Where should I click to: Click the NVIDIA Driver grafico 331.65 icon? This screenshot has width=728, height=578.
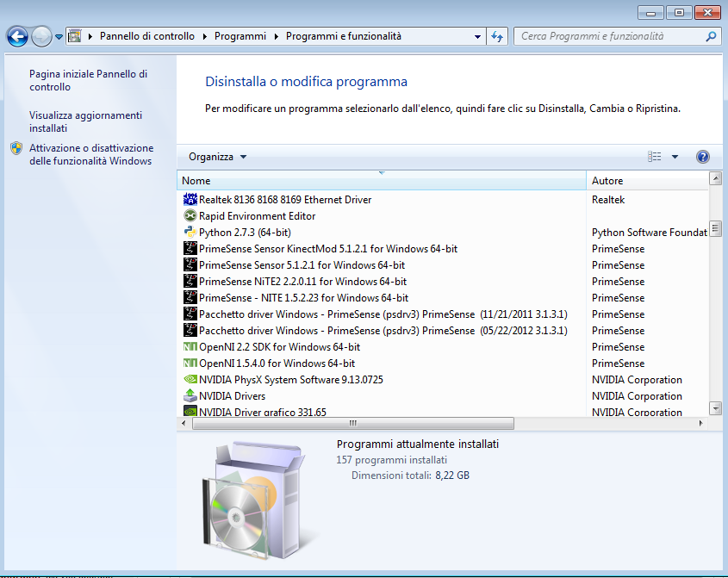[x=190, y=411]
